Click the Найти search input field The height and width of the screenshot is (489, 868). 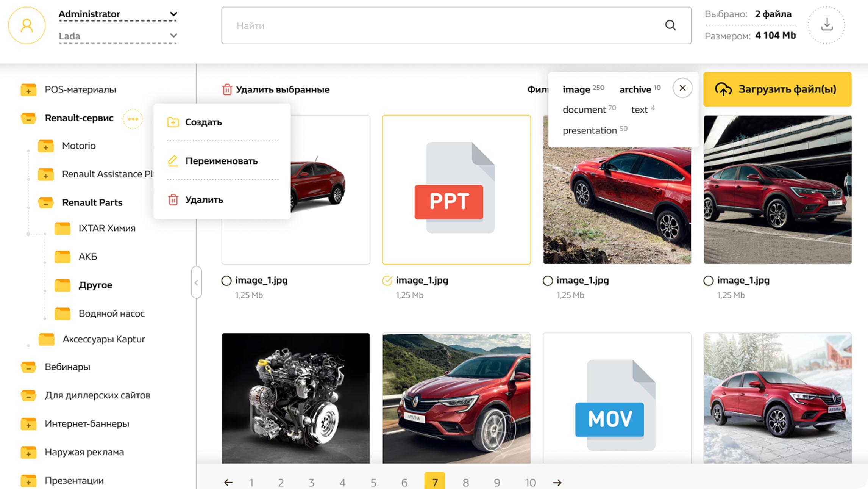pyautogui.click(x=436, y=25)
